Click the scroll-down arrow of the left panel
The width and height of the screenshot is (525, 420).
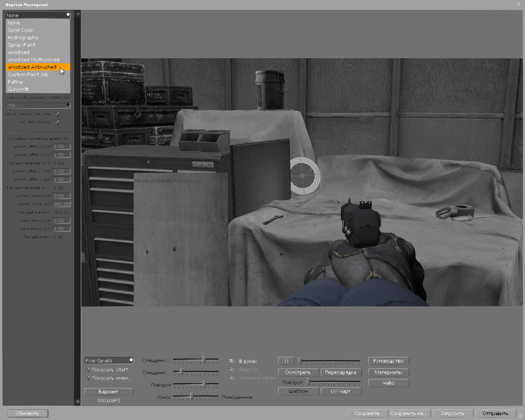(78, 401)
